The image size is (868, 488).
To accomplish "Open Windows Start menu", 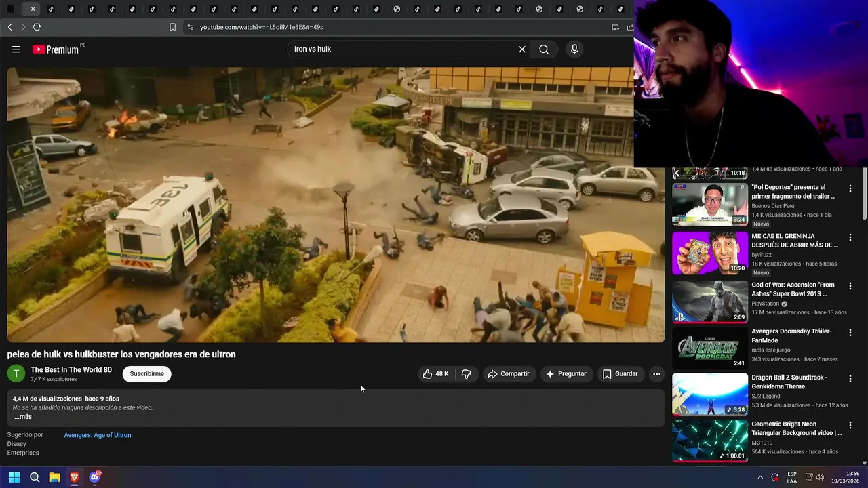I will tap(14, 477).
